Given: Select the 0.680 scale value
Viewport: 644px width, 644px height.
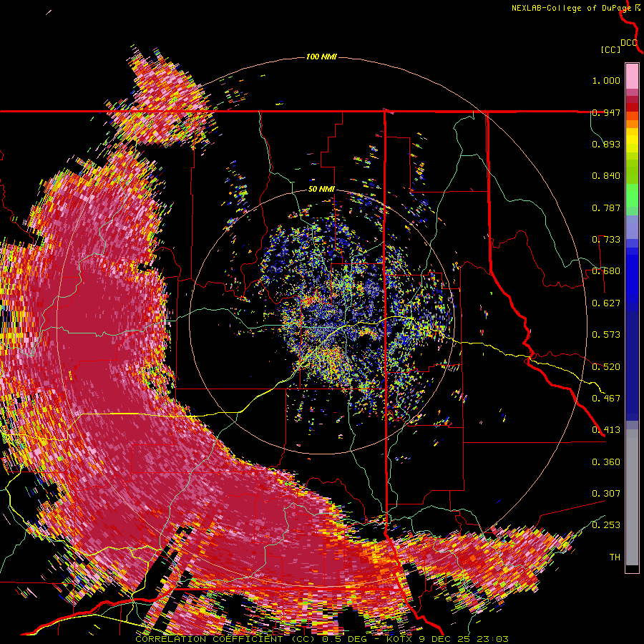Looking at the screenshot, I should click(606, 271).
